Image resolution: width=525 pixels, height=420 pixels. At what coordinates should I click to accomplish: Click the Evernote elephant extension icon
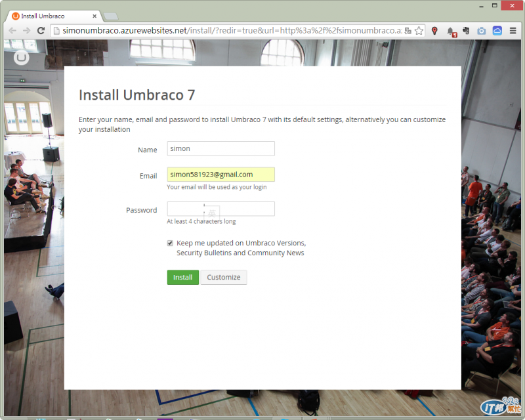click(466, 31)
